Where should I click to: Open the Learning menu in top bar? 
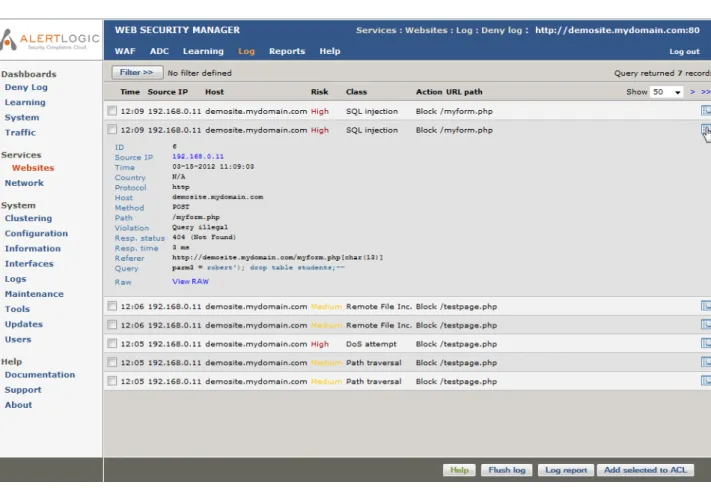point(203,51)
